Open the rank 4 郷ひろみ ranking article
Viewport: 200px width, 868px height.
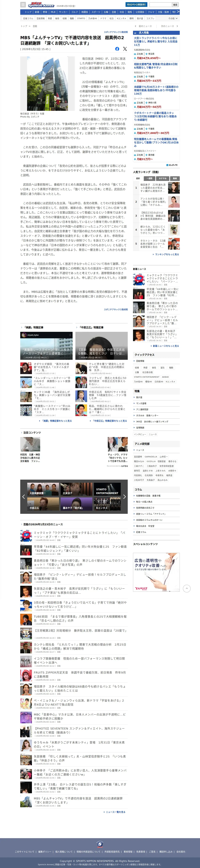coord(156,230)
